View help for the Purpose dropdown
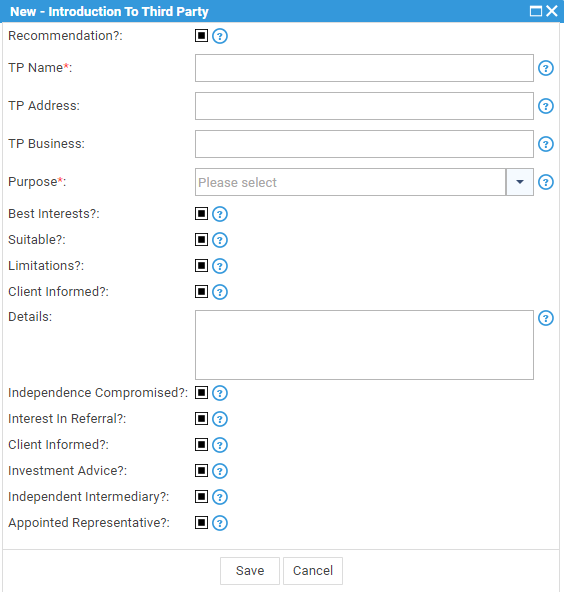 point(546,182)
